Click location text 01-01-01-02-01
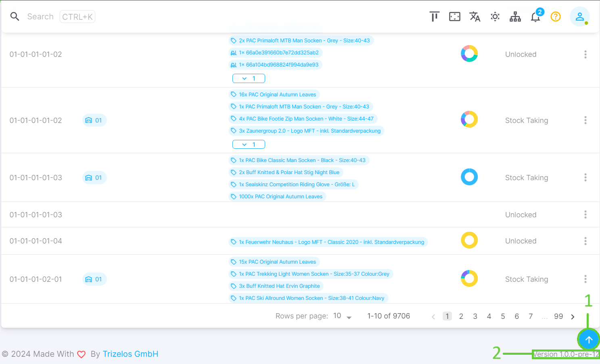 point(36,279)
